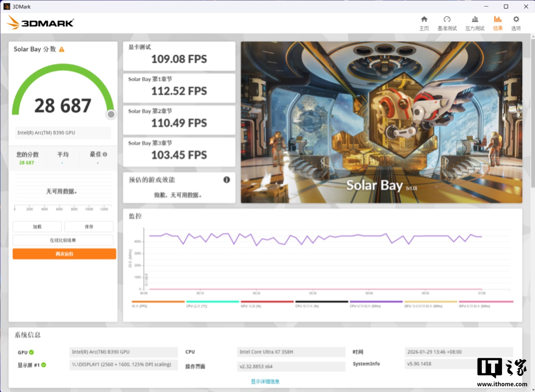The height and width of the screenshot is (392, 535).
Task: Click the 在线比较结果 compare online button
Action: point(63,240)
